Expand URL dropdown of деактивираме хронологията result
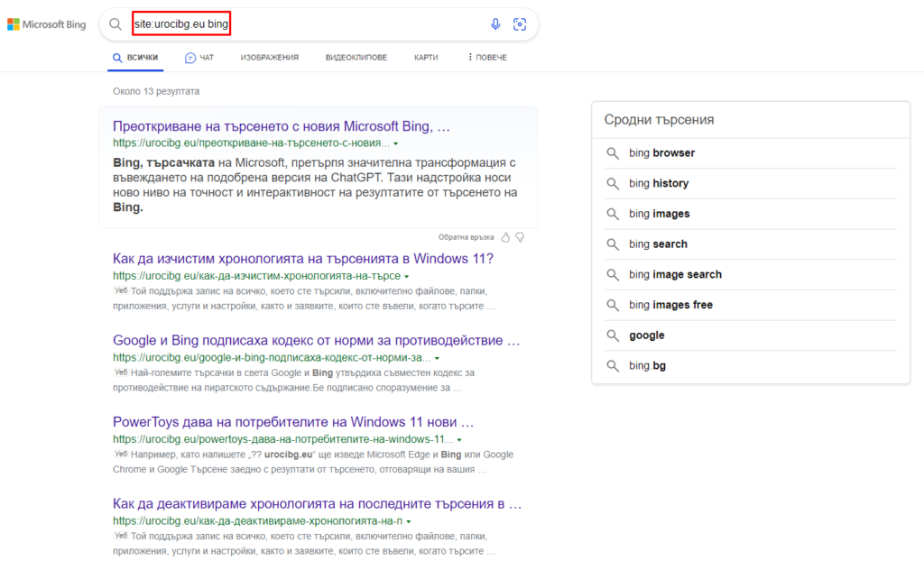The width and height of the screenshot is (924, 561). 409,521
